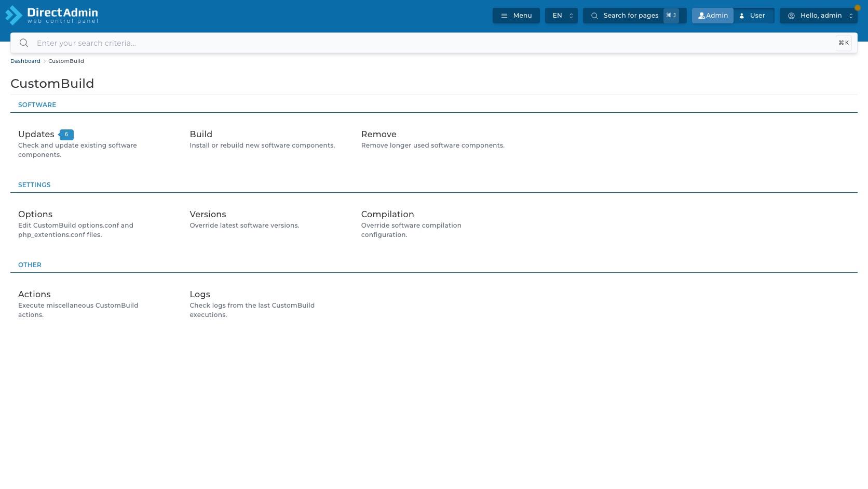Open the Versions settings page
This screenshot has width=868, height=489.
coord(208,214)
